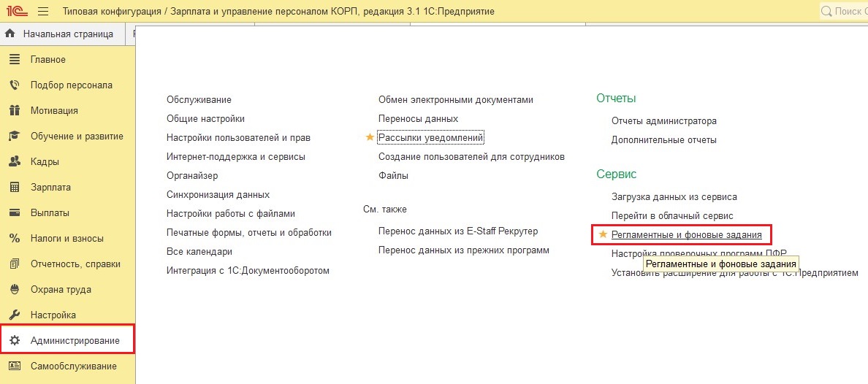Open Рассылки уведомлений link

(x=430, y=137)
